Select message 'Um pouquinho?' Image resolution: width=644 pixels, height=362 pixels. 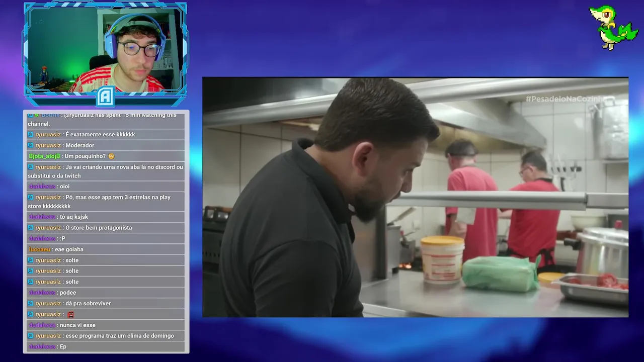(x=106, y=156)
